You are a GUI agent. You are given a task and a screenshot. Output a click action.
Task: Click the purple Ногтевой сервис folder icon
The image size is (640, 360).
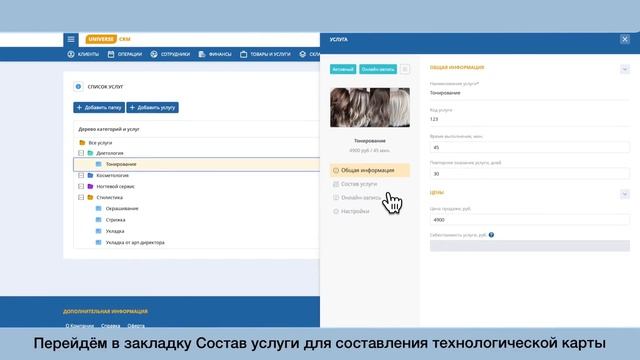click(90, 186)
